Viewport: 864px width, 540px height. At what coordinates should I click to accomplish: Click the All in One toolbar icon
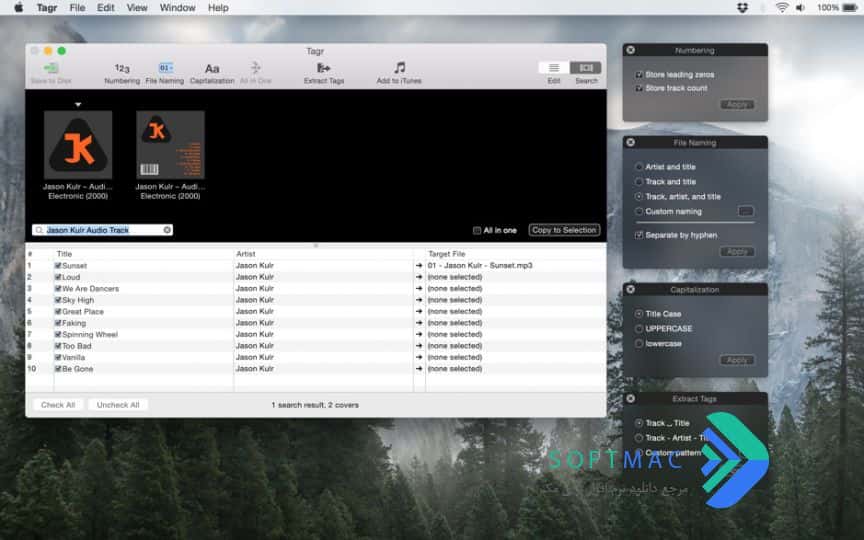(x=256, y=68)
